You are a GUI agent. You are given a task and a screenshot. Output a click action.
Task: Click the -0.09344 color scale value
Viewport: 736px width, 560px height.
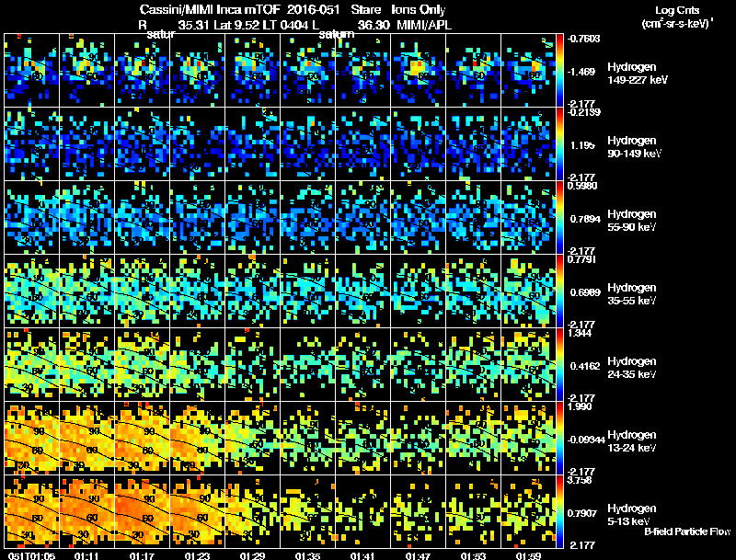(x=586, y=440)
